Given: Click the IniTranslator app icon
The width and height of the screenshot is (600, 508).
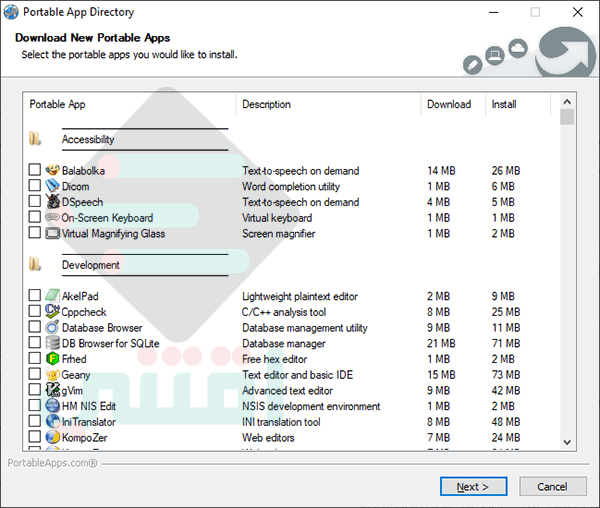Looking at the screenshot, I should [52, 421].
